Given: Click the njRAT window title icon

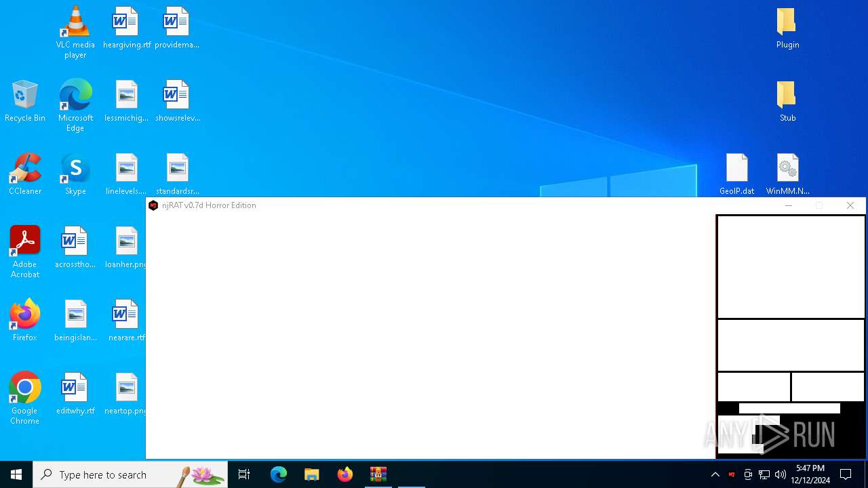Looking at the screenshot, I should (153, 205).
